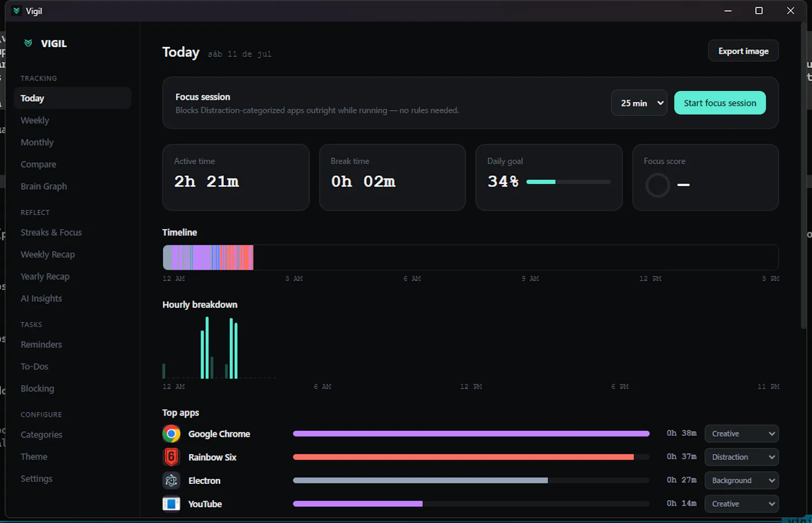Change Rainbow Six Distraction category dropdown
This screenshot has width=812, height=523.
tap(741, 457)
